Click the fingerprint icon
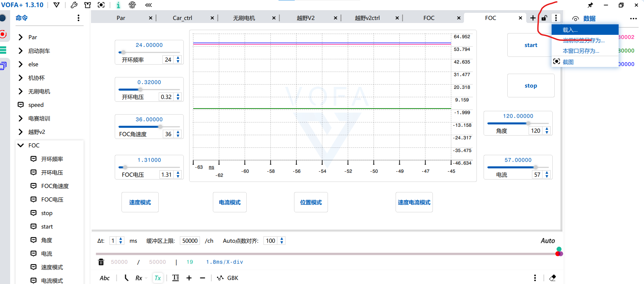Viewport: 644px width, 284px height. [132, 5]
